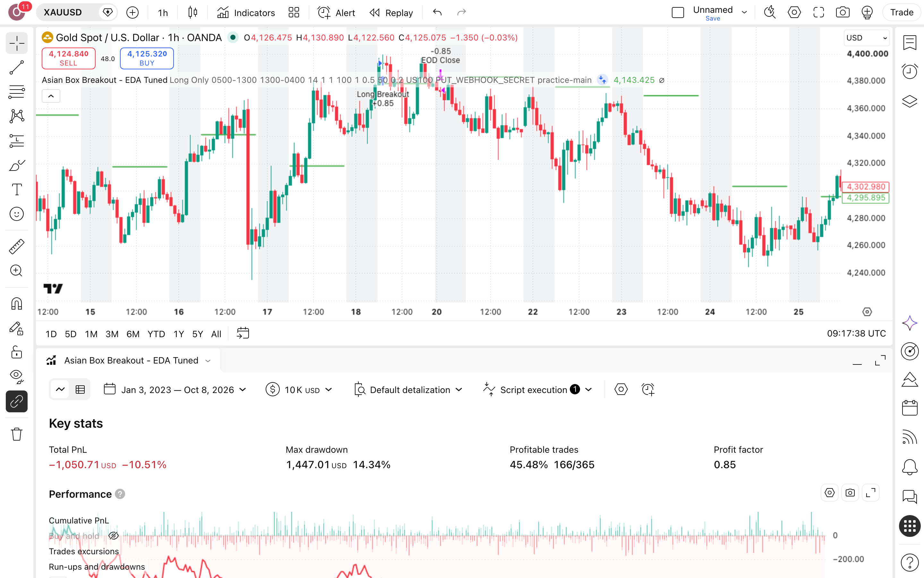The image size is (924, 578).
Task: Open the object tree layers icon
Action: click(910, 101)
